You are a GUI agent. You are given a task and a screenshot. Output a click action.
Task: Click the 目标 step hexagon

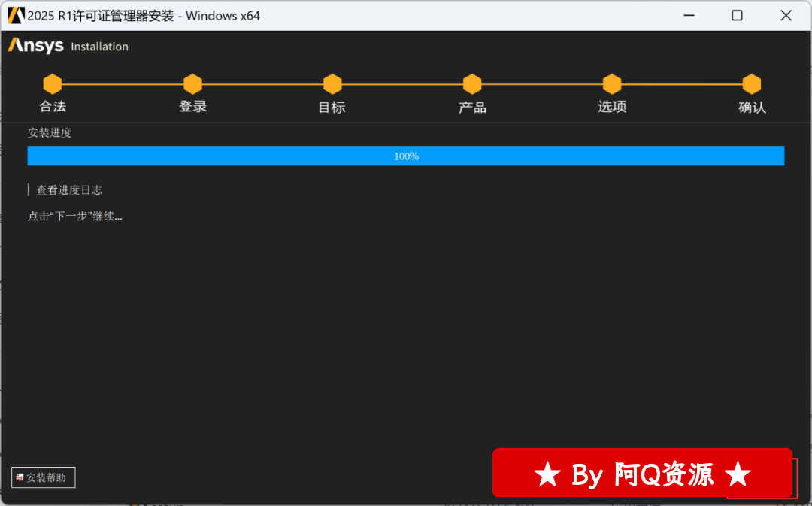[332, 84]
